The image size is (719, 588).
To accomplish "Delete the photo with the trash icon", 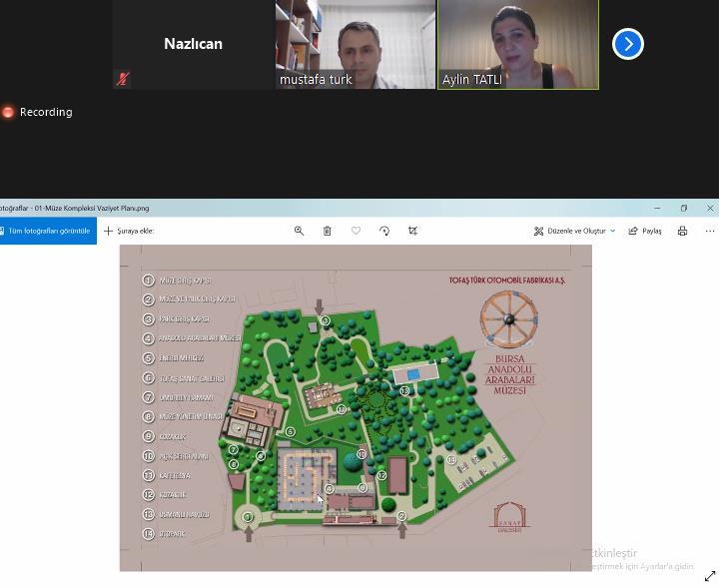I will [327, 231].
